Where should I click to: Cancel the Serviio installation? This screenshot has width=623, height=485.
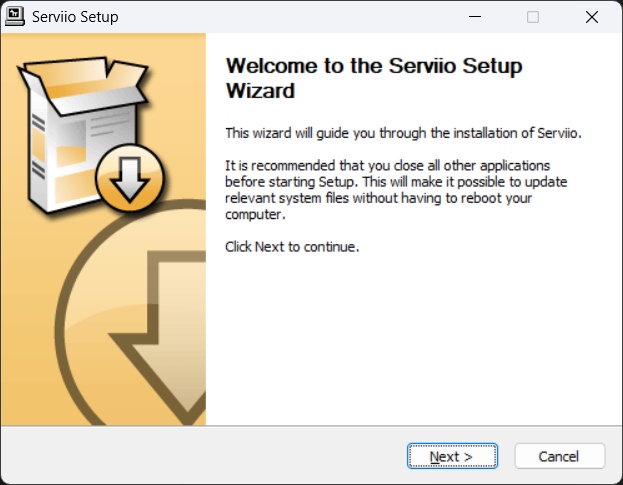click(x=560, y=456)
